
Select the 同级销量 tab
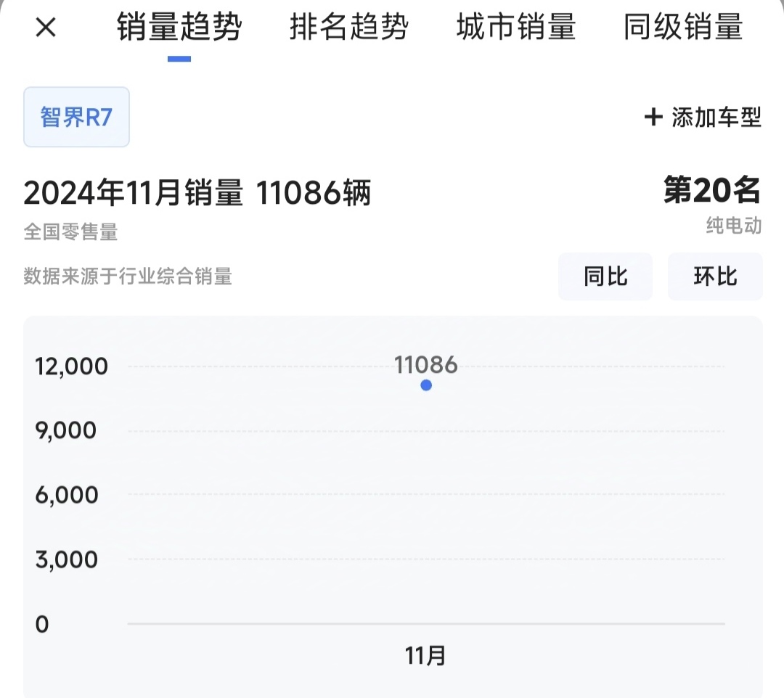683,27
